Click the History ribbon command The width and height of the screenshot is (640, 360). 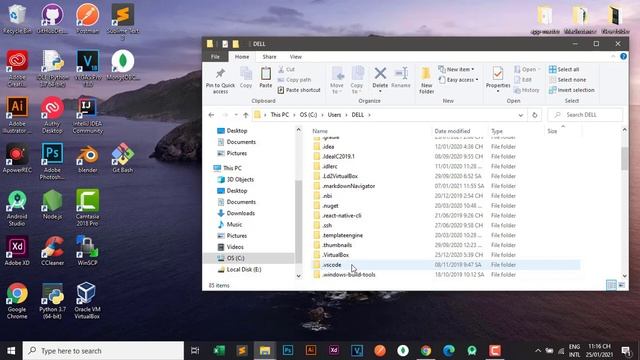(527, 90)
